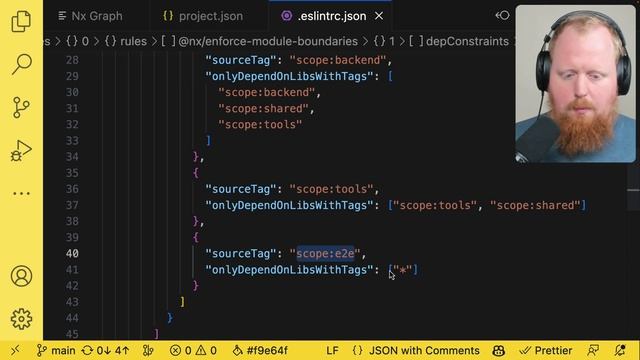Click the remote window indicator in the status bar
640x360 pixels.
[x=15, y=351]
